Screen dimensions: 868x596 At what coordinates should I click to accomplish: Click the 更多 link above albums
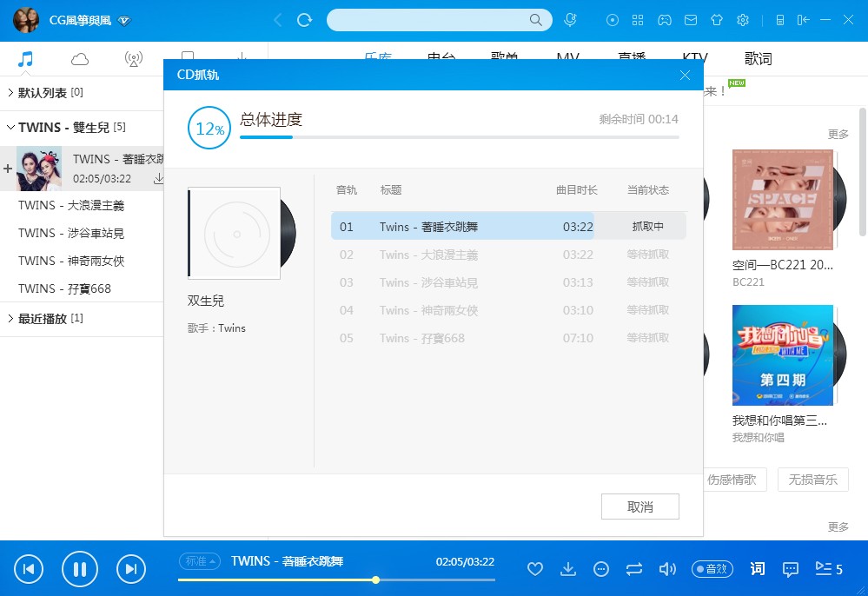(x=838, y=134)
